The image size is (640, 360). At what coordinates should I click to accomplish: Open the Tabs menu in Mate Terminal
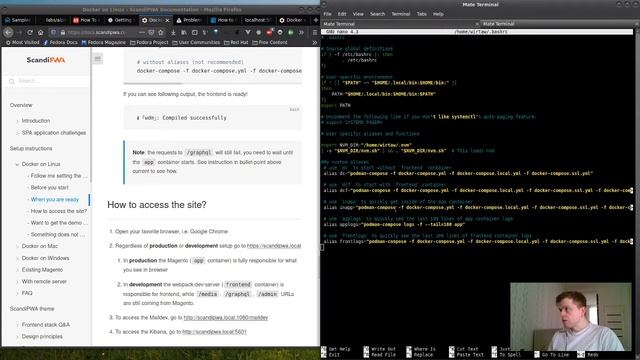tap(422, 14)
